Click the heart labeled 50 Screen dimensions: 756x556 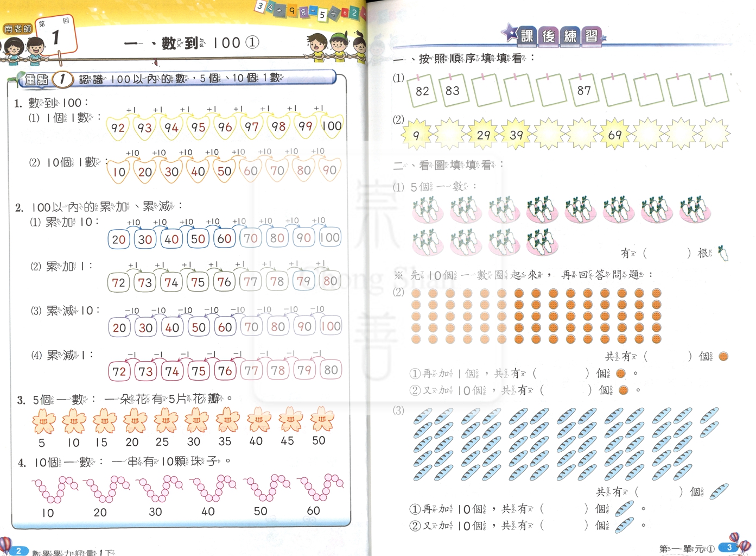point(224,170)
